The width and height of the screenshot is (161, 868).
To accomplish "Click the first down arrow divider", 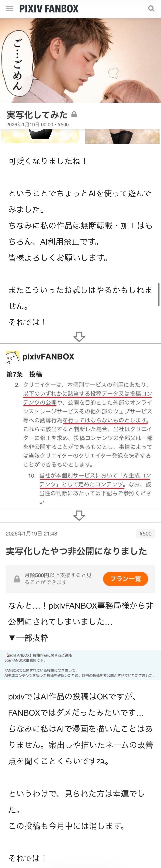I will point(79,336).
